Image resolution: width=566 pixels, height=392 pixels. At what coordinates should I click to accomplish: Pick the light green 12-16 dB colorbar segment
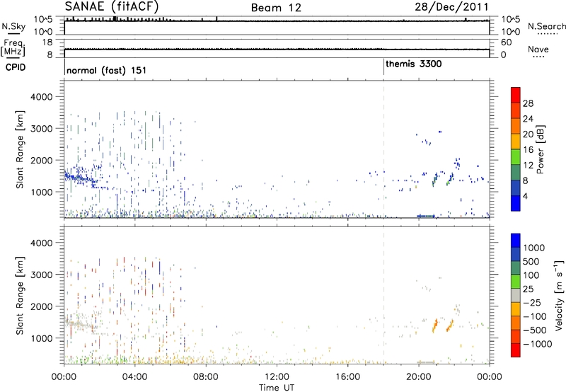point(516,156)
